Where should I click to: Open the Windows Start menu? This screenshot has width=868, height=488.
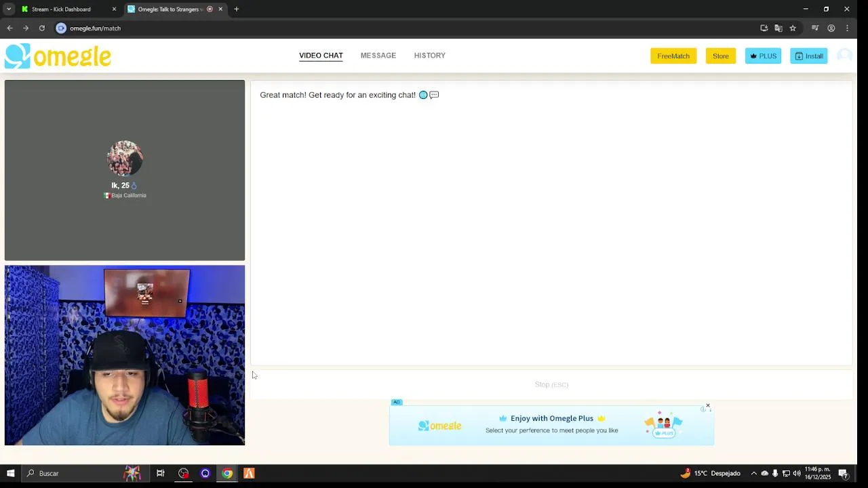click(10, 473)
